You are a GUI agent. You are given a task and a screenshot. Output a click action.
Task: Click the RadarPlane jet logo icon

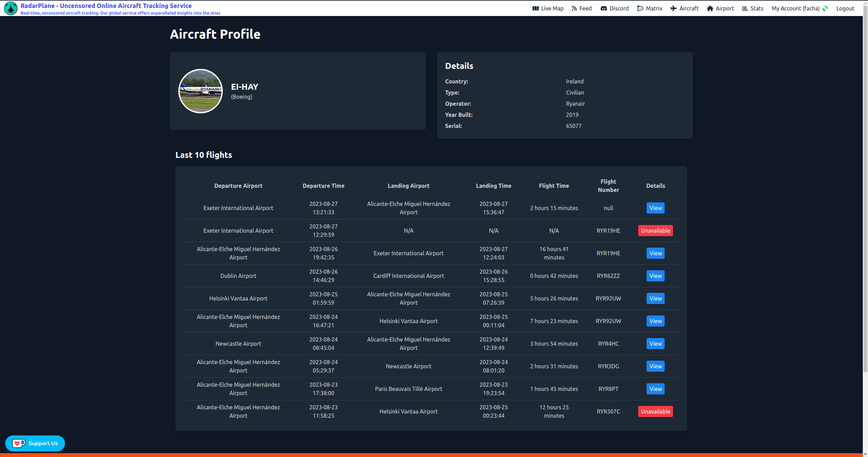pos(11,8)
